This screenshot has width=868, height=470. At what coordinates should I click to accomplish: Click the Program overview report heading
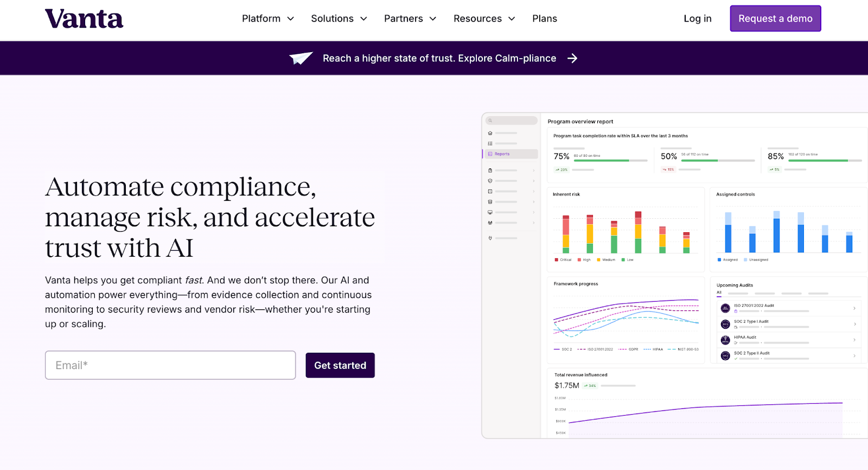click(580, 122)
